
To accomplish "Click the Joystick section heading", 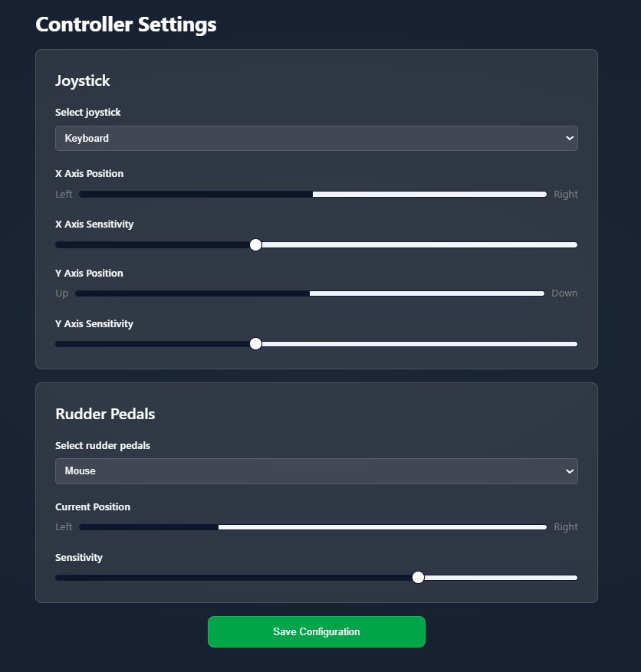I will [x=83, y=80].
